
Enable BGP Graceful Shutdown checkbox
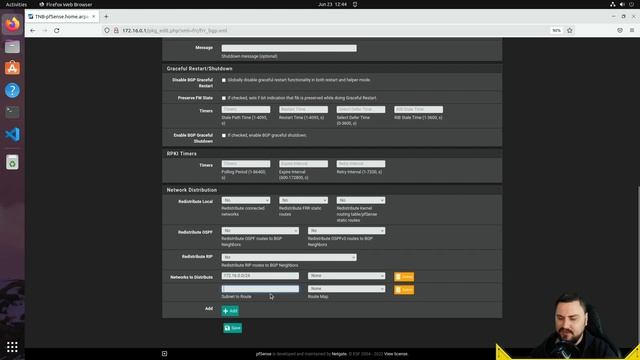click(224, 136)
